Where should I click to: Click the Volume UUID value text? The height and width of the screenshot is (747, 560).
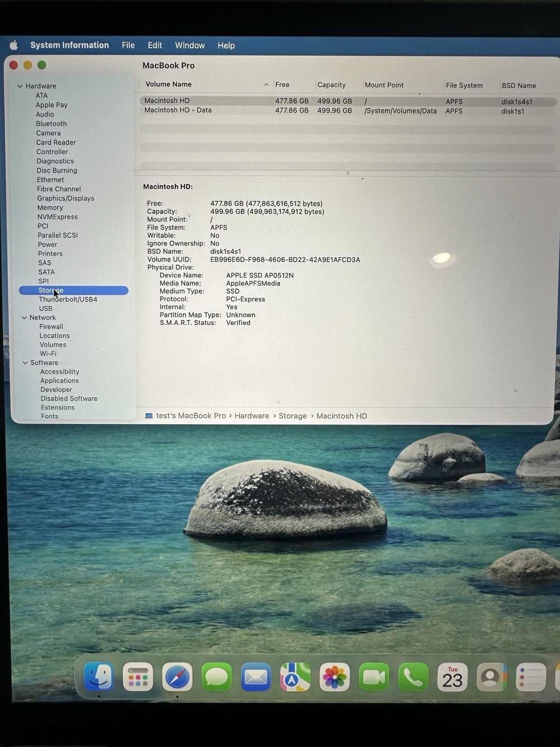point(285,260)
